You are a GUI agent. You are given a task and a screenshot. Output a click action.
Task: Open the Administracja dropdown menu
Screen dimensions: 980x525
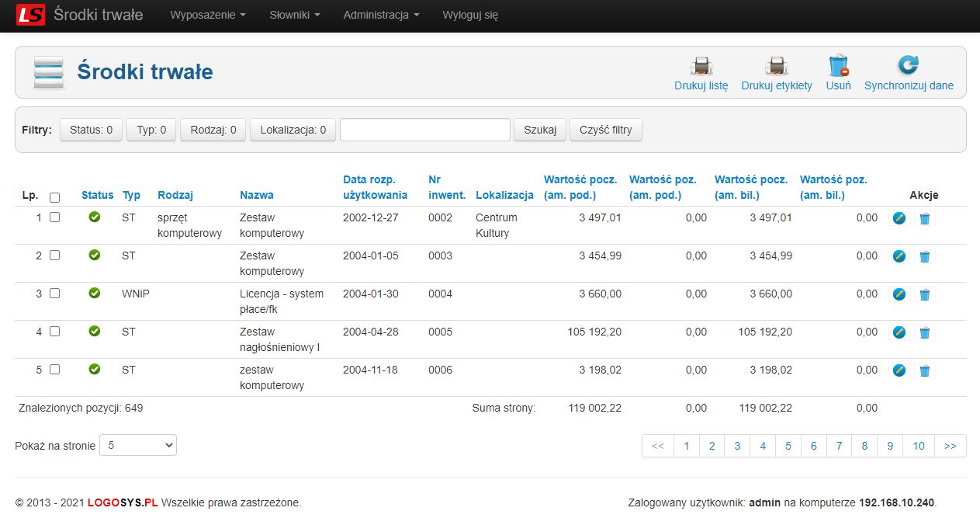coord(381,15)
